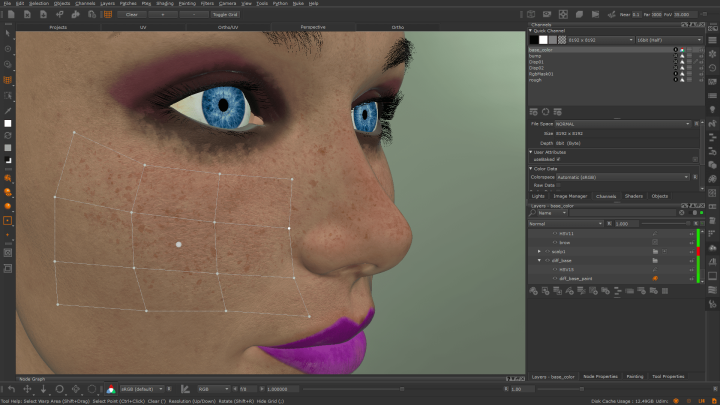720x405 pixels.
Task: Collapse the diff_base layer group
Action: tap(540, 260)
